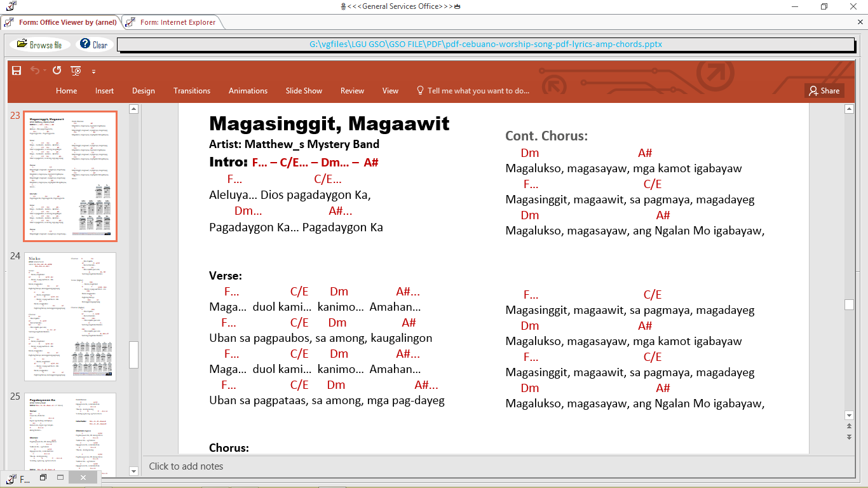Click 'Artist: Matthew_s Mystery Band' text

tap(294, 144)
